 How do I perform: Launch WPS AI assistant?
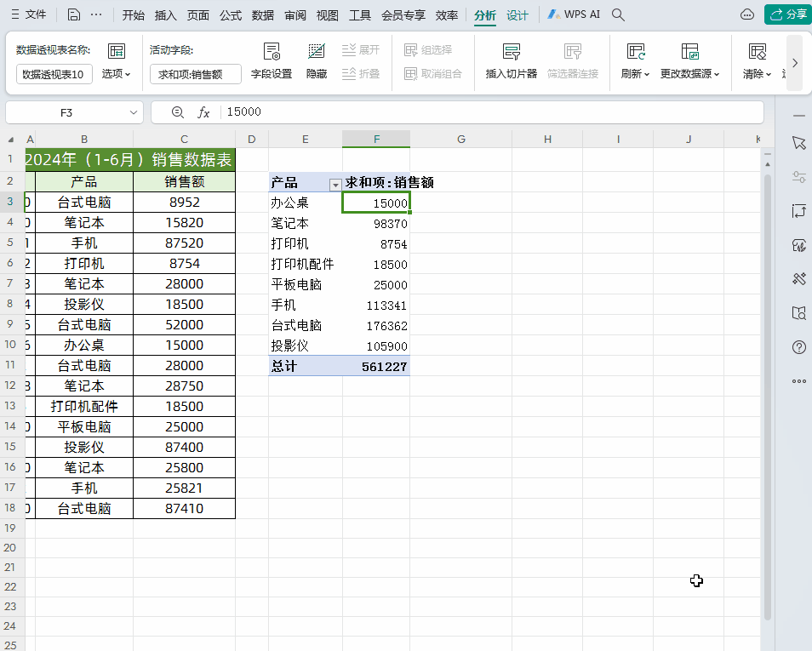tap(574, 14)
